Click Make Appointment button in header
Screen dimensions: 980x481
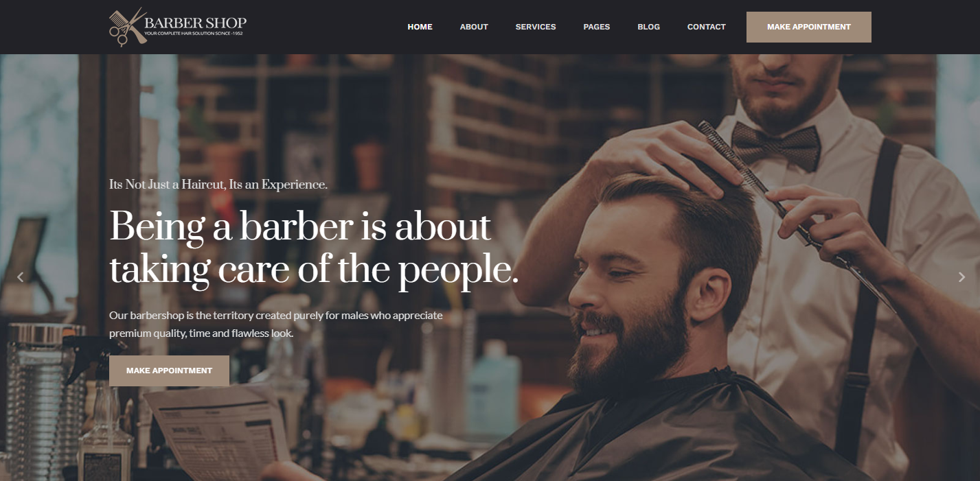[809, 27]
